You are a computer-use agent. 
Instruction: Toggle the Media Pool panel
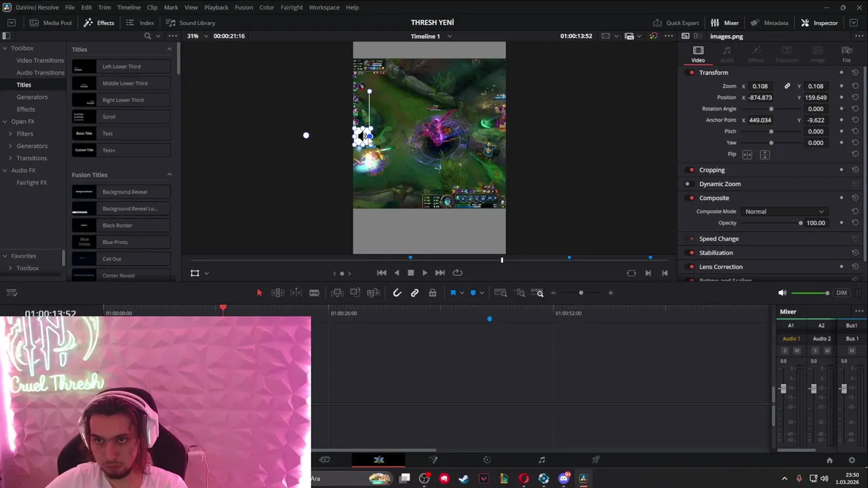pyautogui.click(x=51, y=23)
